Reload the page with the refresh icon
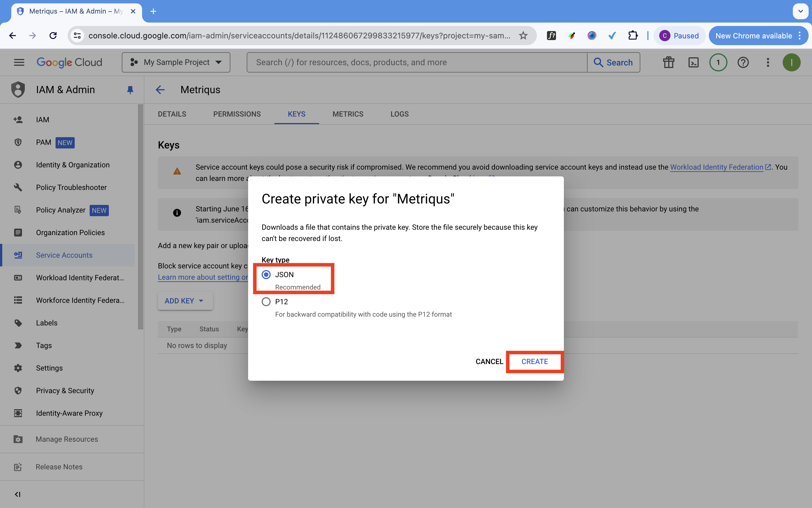812x508 pixels. point(53,36)
